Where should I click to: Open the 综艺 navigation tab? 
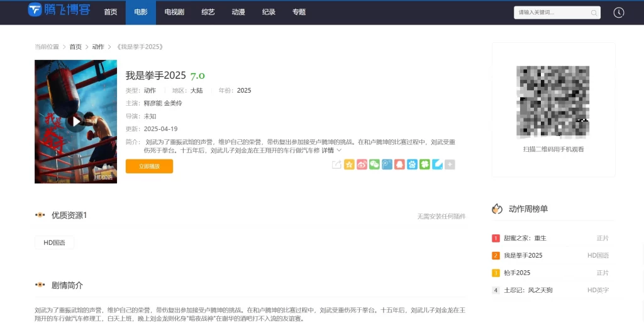(208, 13)
